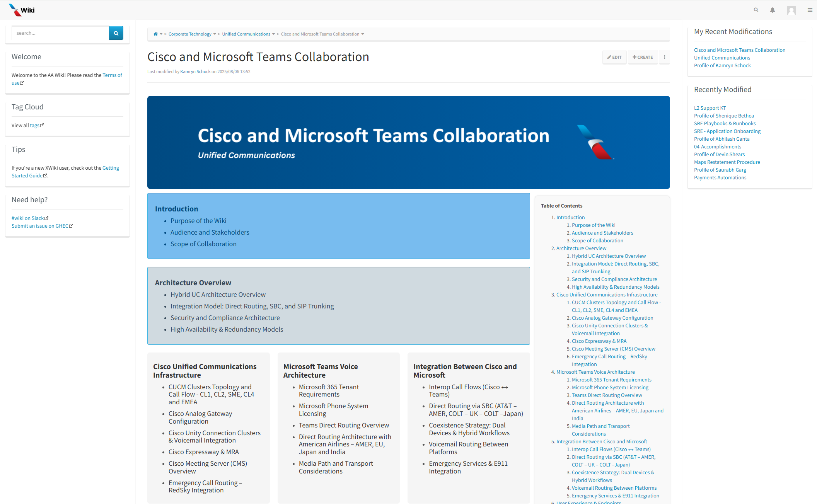Viewport: 817px width, 504px height.
Task: Open search using the magnifier icon in top bar
Action: point(756,10)
